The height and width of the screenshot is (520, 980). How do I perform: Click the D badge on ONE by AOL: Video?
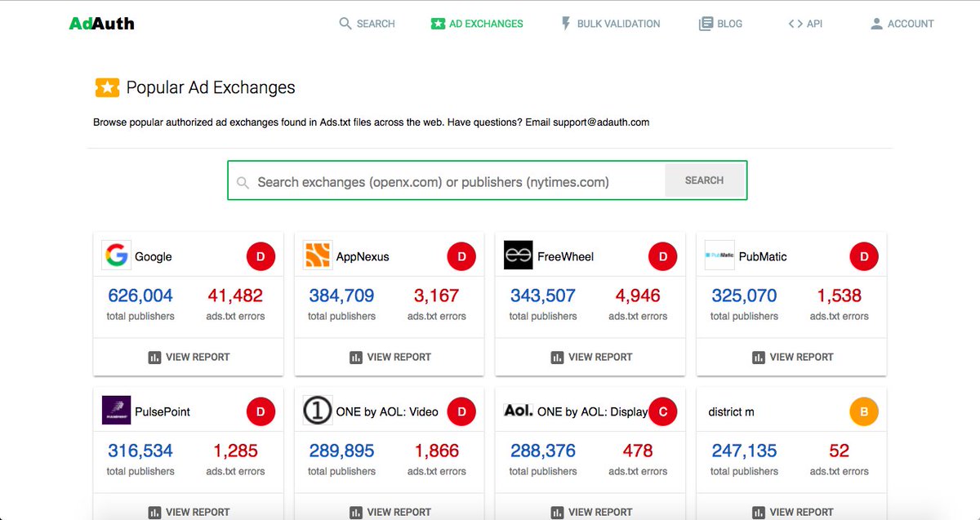pyautogui.click(x=461, y=411)
